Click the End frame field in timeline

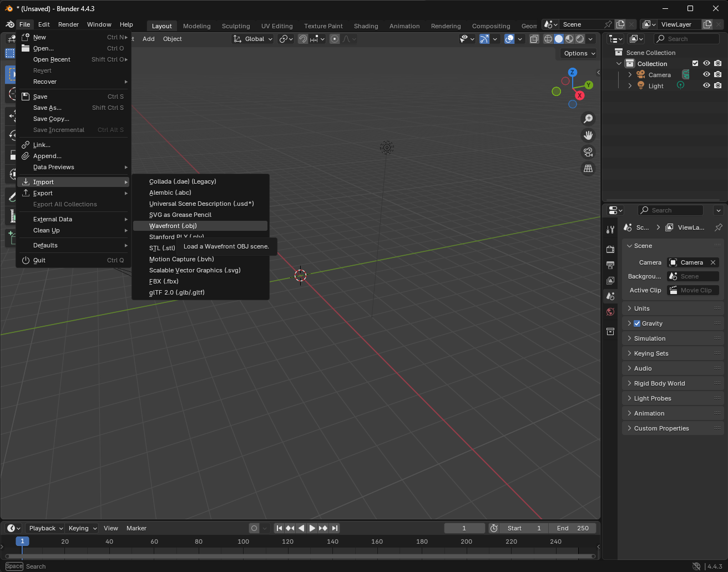573,528
